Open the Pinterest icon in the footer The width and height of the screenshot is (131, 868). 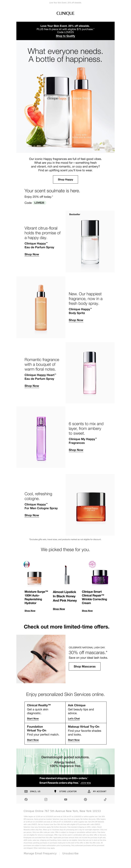(85, 799)
